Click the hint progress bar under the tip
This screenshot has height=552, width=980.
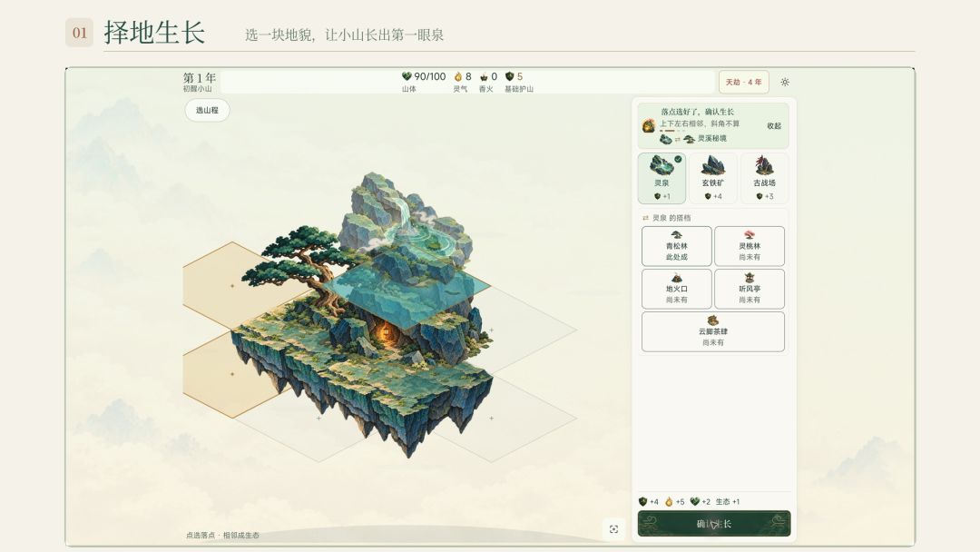pos(673,131)
